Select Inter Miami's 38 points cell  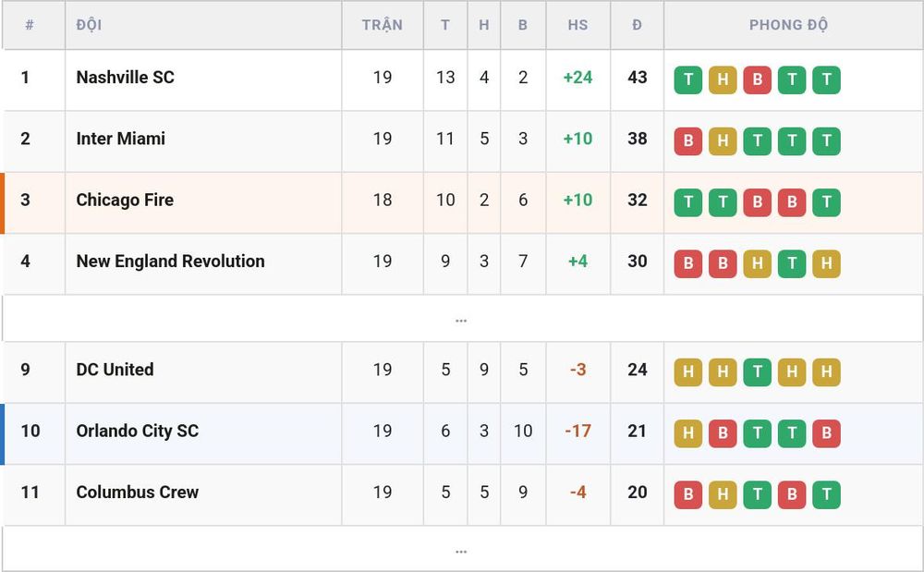tap(637, 139)
